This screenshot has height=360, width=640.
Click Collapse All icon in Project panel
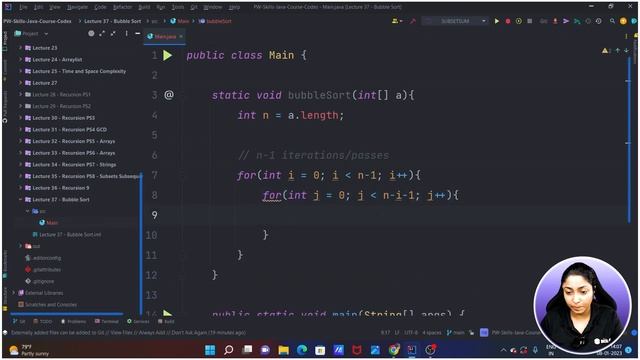pos(113,33)
